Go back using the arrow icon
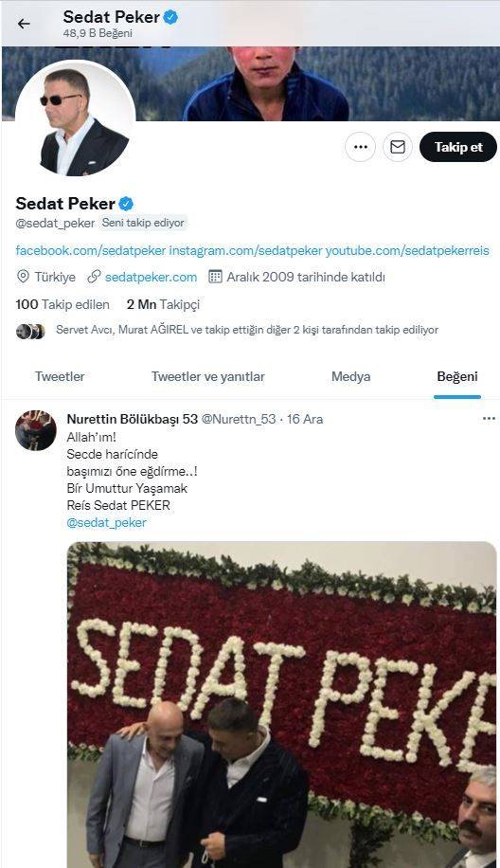500x868 pixels. 24,24
